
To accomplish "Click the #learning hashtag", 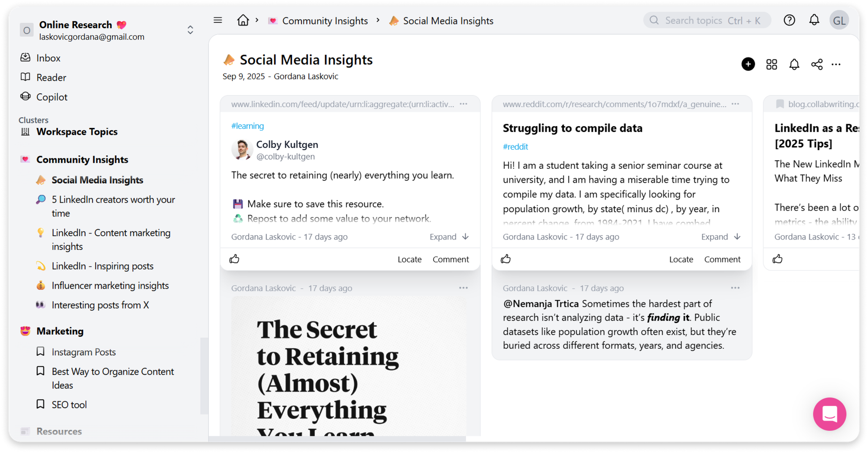I will point(247,126).
